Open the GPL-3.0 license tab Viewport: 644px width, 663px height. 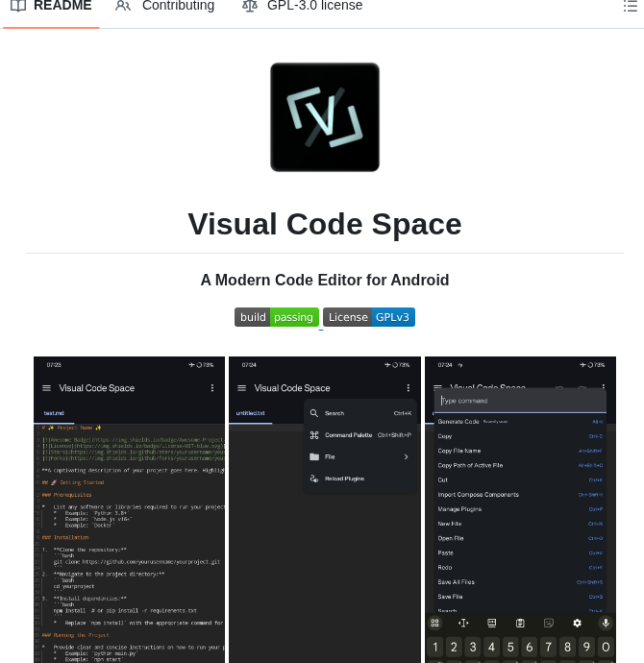(x=303, y=6)
